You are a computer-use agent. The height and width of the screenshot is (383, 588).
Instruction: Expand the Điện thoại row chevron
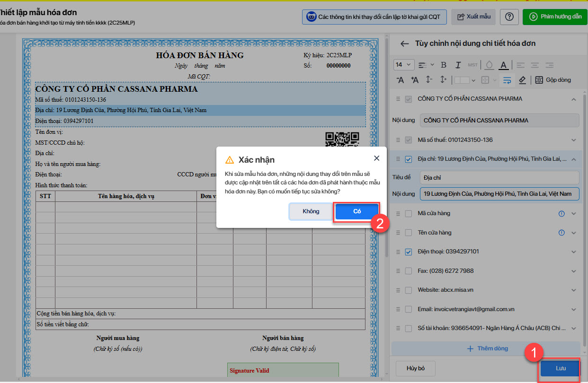pos(574,252)
